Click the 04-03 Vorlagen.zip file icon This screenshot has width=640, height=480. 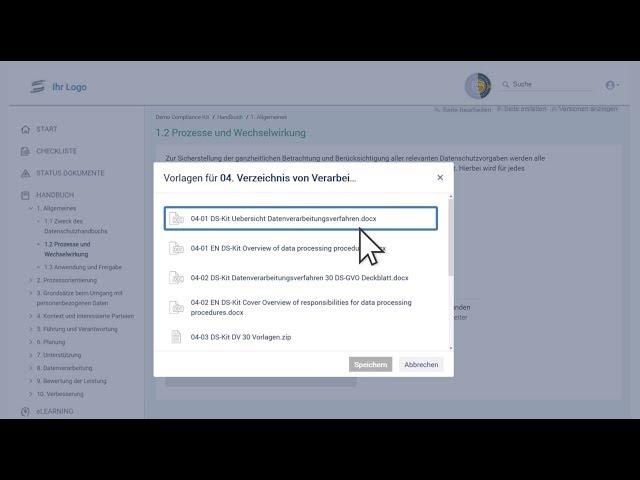click(x=176, y=337)
